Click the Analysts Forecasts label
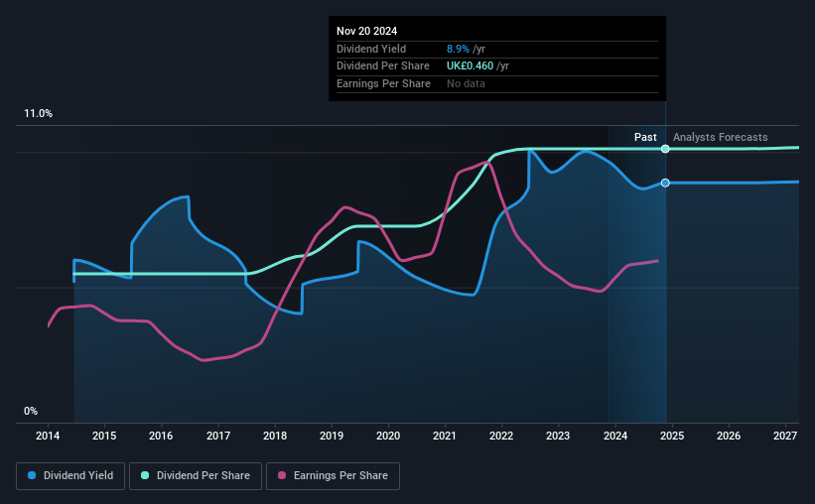The height and width of the screenshot is (504, 815). click(720, 137)
